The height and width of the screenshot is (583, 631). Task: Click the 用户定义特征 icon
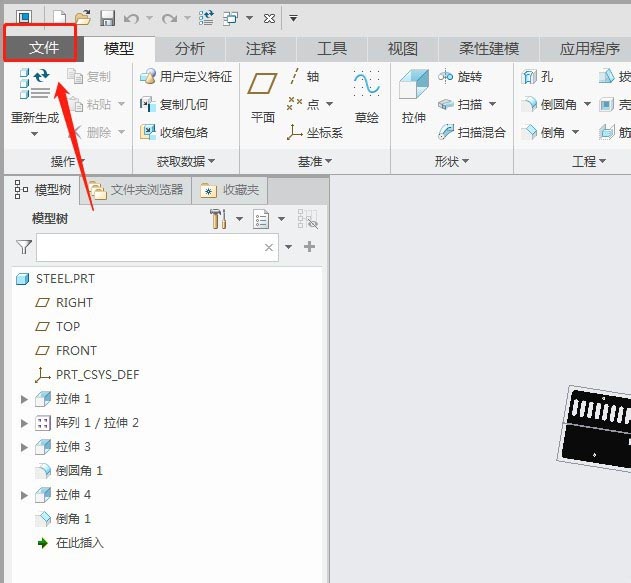coord(148,76)
